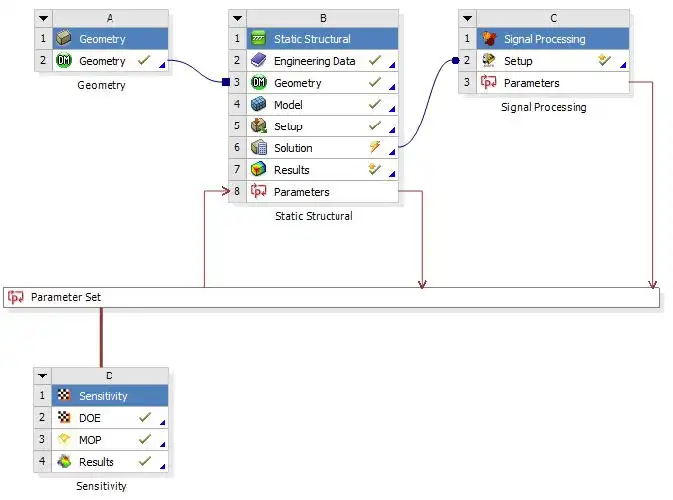
Task: Select the Solution cell
Action: point(322,148)
